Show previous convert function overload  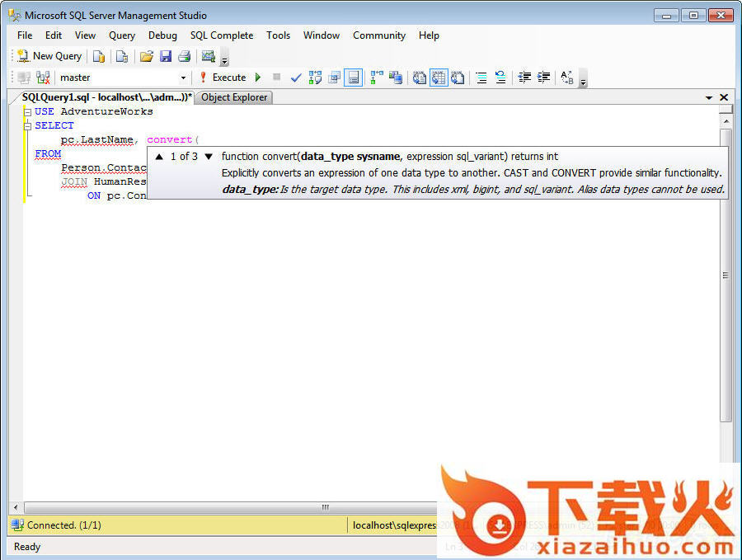click(159, 157)
